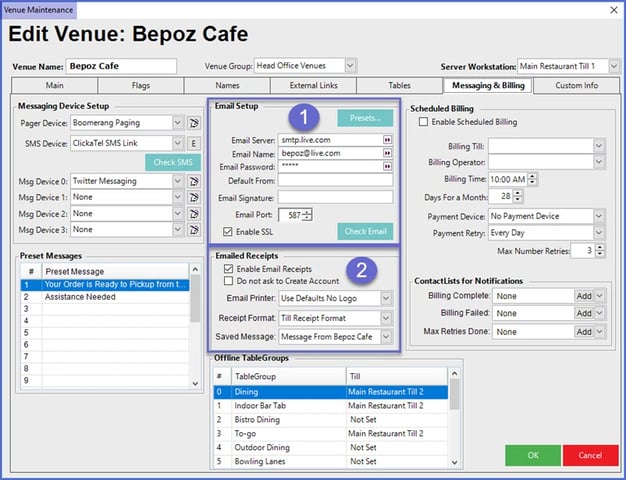
Task: Open the Payment Retry dropdown
Action: 598,231
